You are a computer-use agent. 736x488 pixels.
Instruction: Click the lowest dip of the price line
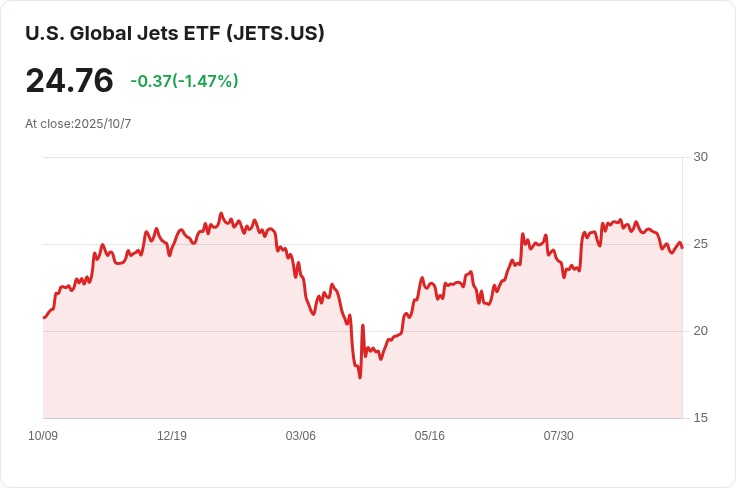tap(359, 376)
